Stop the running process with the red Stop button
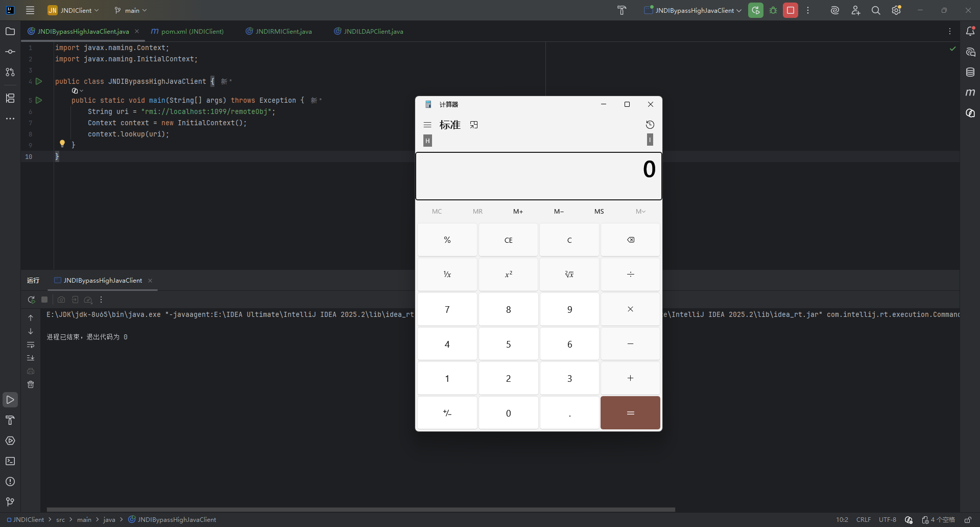 pos(791,10)
